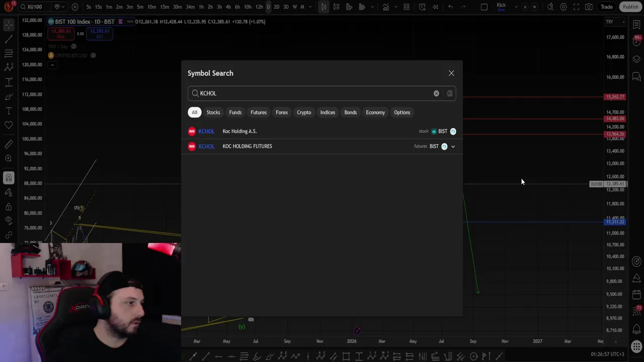Select the Crypto filter tab
Image resolution: width=644 pixels, height=362 pixels.
[304, 113]
